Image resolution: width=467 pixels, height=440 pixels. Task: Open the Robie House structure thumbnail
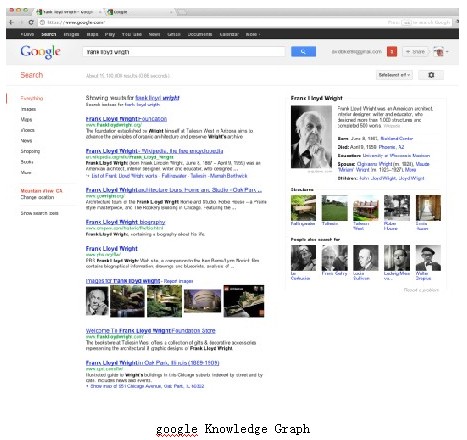(x=397, y=208)
